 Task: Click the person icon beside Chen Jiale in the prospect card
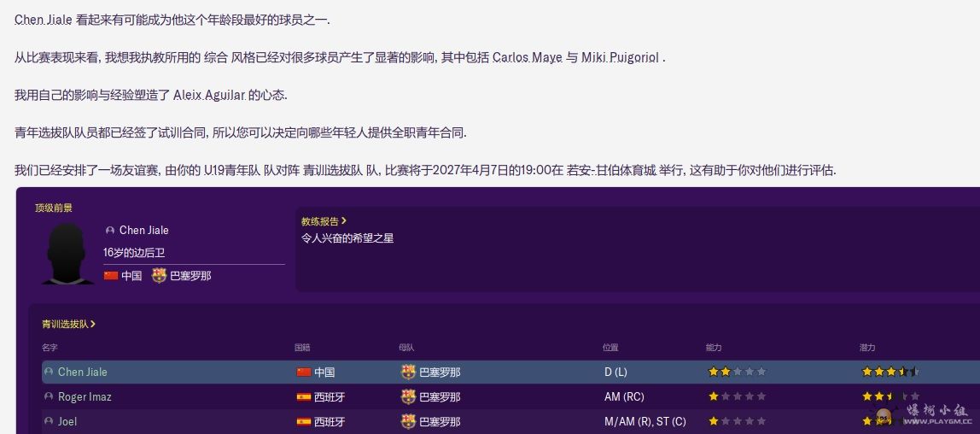110,231
